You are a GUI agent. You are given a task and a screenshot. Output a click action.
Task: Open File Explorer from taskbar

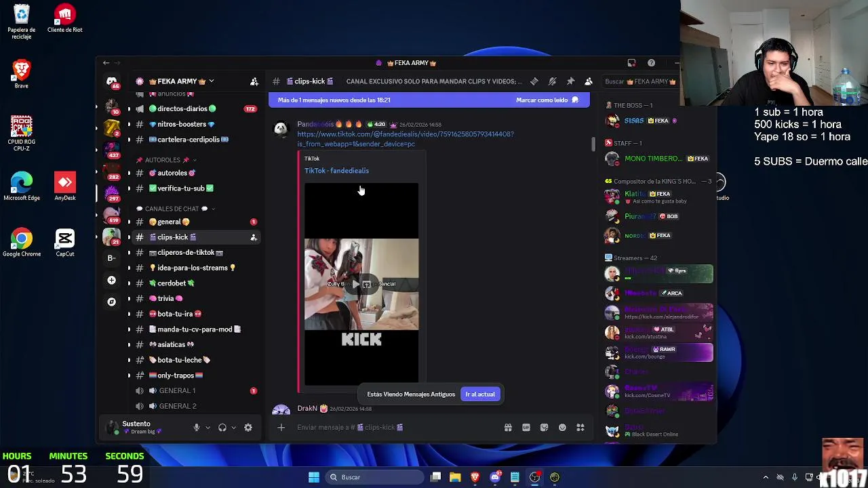[455, 477]
